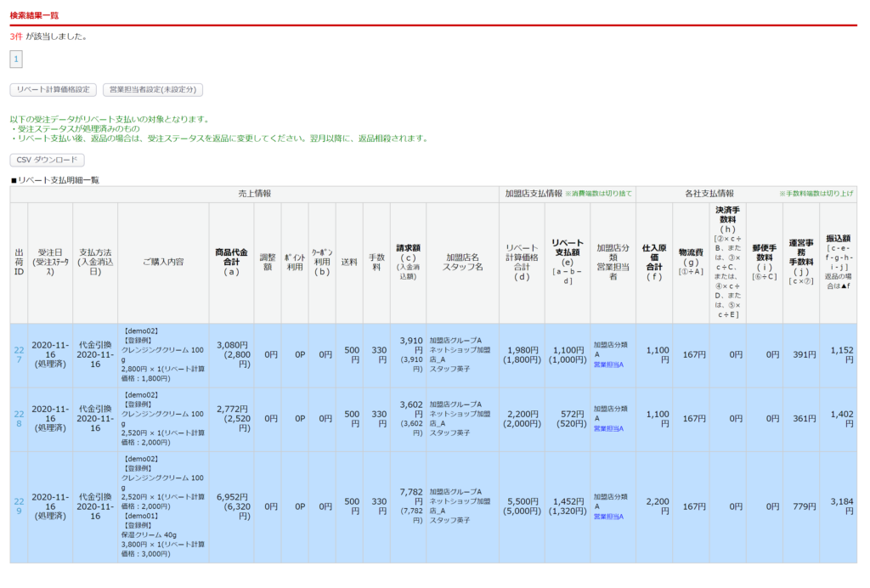Image resolution: width=870 pixels, height=588 pixels.
Task: Select the 商品代金合計 (a) column header
Action: point(231,262)
